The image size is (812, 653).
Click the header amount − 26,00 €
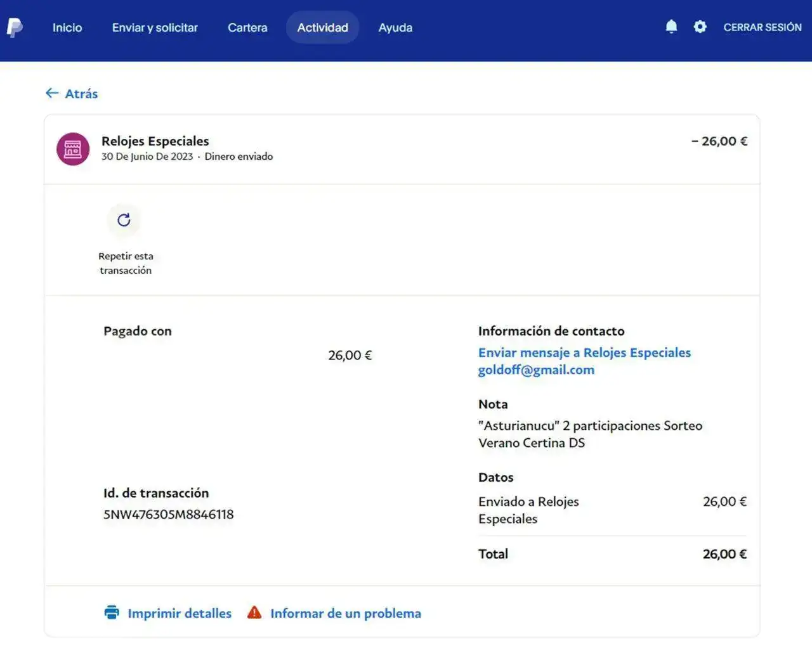719,141
